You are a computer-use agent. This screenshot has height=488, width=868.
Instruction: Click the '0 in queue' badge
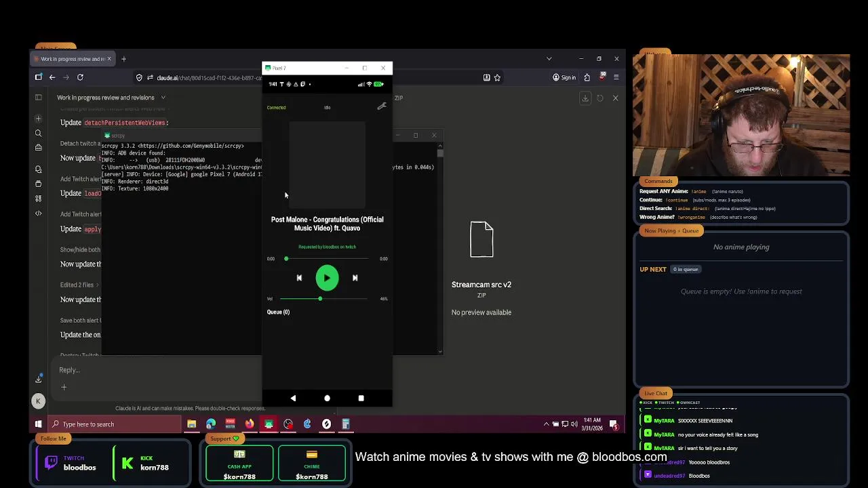tap(685, 269)
